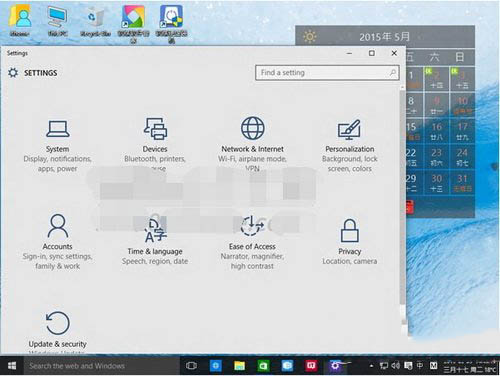Image resolution: width=500 pixels, height=376 pixels.
Task: Click the active Settings gear on taskbar
Action: point(335,366)
